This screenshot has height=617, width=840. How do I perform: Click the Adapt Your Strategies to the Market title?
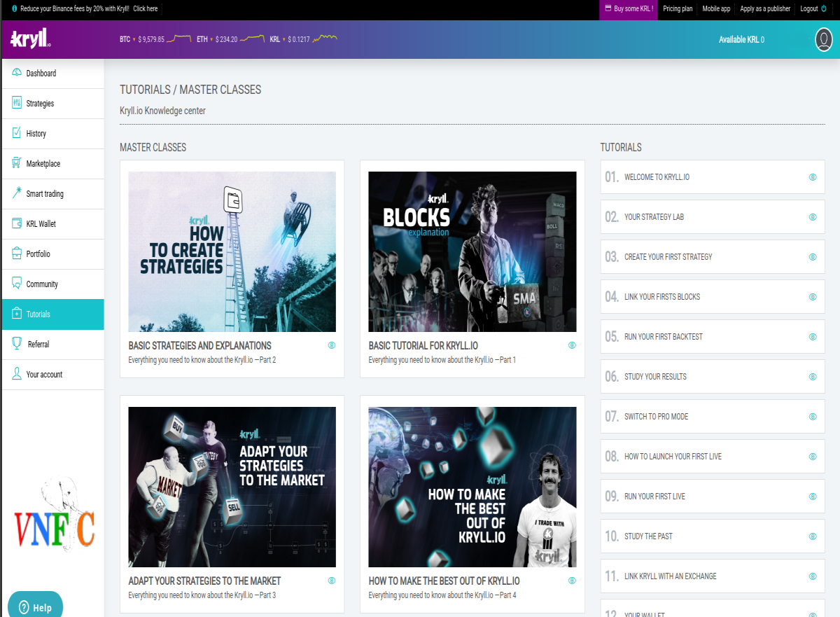point(204,581)
